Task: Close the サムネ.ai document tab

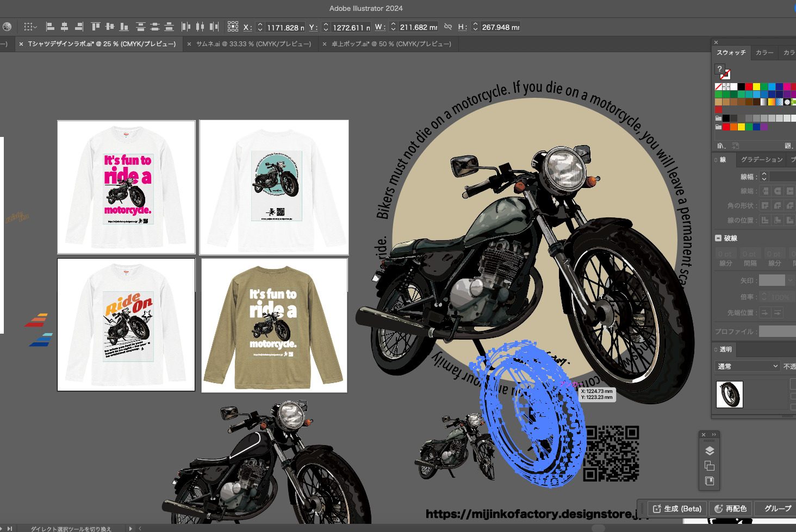Action: coord(189,44)
